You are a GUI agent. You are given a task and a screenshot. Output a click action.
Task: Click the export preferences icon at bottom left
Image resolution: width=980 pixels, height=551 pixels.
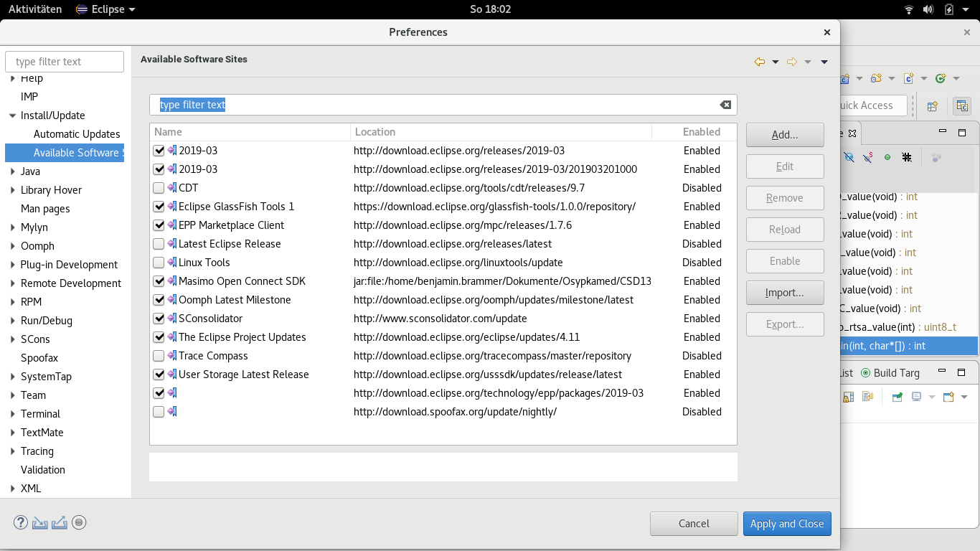(x=60, y=523)
